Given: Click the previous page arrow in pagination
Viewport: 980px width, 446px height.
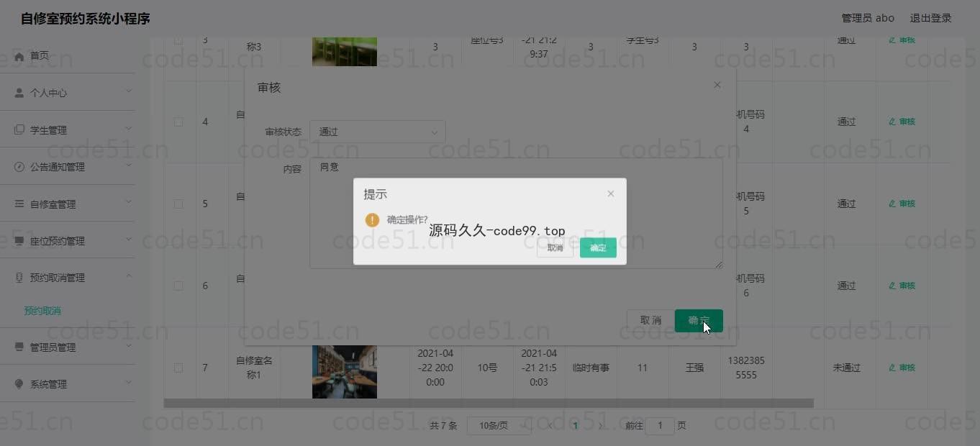Looking at the screenshot, I should coord(550,426).
